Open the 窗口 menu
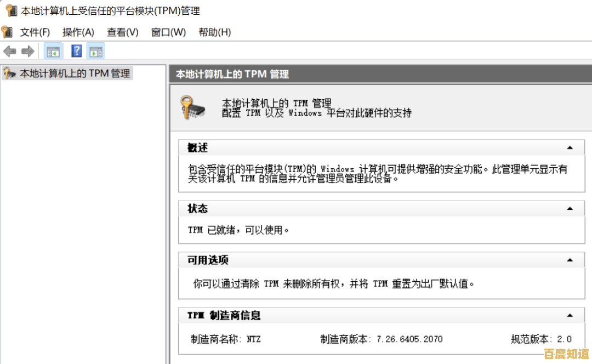The image size is (592, 364). point(168,32)
